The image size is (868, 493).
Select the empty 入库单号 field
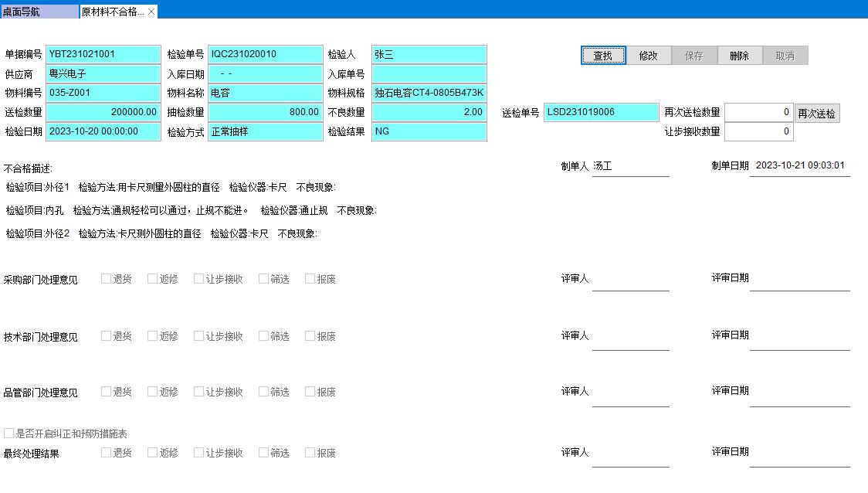(x=429, y=73)
